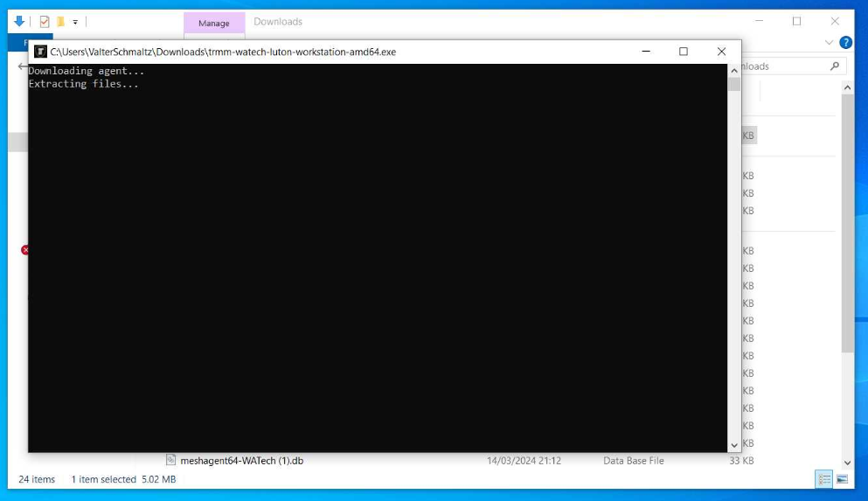The width and height of the screenshot is (868, 501).
Task: Switch to the Manage ribbon tab
Action: (213, 24)
